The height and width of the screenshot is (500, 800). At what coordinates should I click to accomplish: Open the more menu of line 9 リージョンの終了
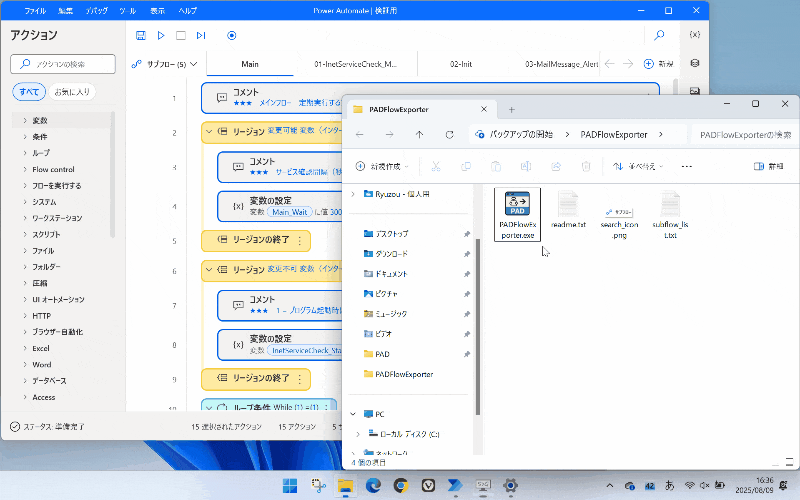[x=300, y=379]
